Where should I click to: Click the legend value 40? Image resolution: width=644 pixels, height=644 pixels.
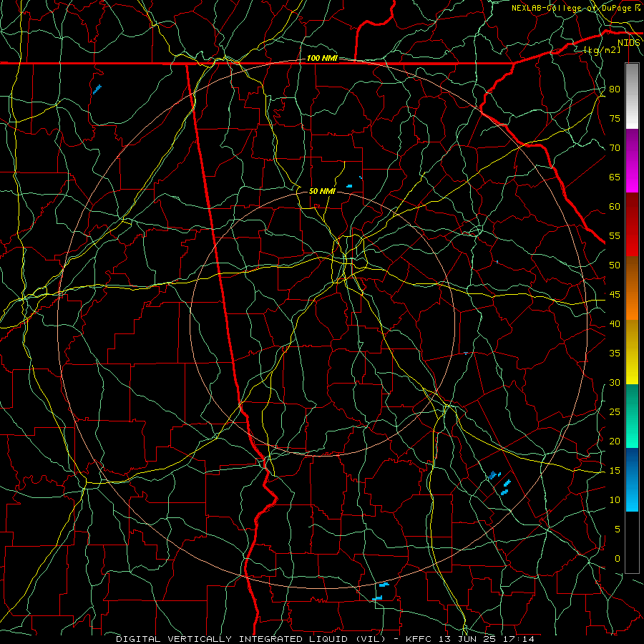click(615, 323)
